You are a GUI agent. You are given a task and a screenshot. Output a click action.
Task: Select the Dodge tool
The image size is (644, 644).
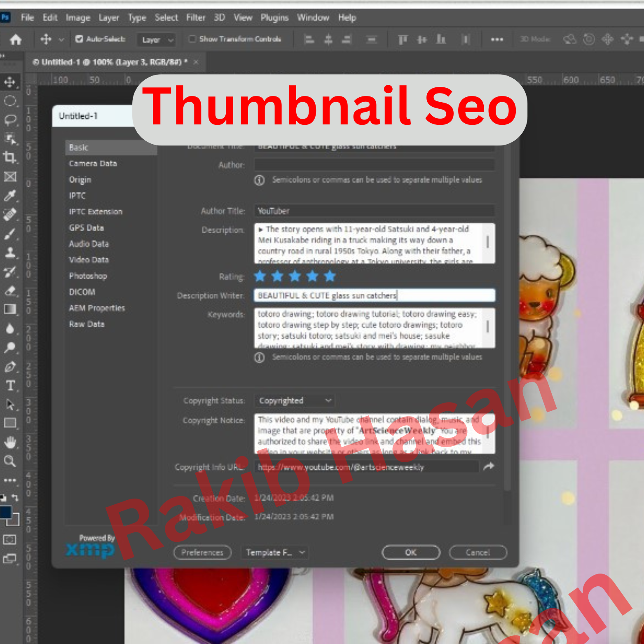point(10,348)
